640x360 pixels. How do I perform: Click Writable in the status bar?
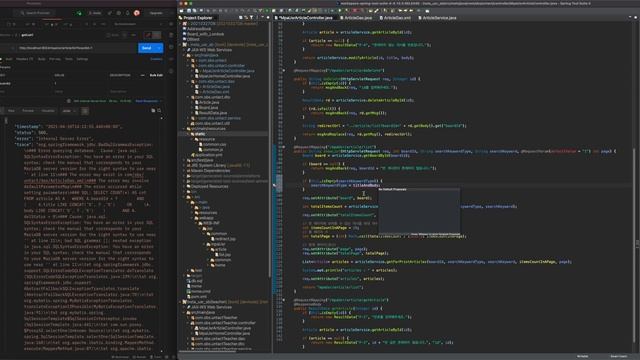tap(582, 356)
